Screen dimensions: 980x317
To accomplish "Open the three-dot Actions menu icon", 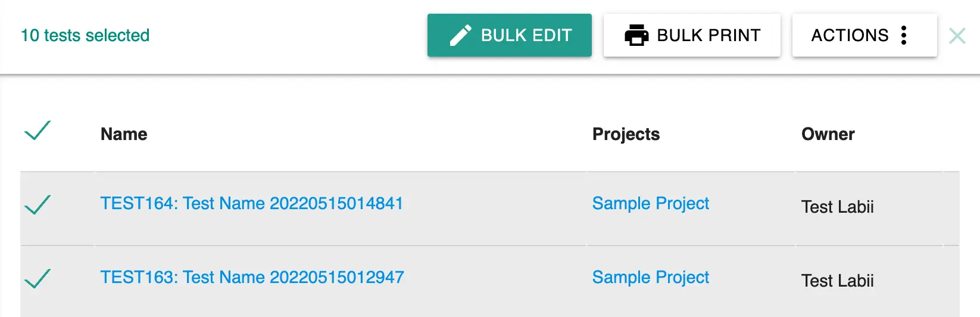I will (904, 35).
